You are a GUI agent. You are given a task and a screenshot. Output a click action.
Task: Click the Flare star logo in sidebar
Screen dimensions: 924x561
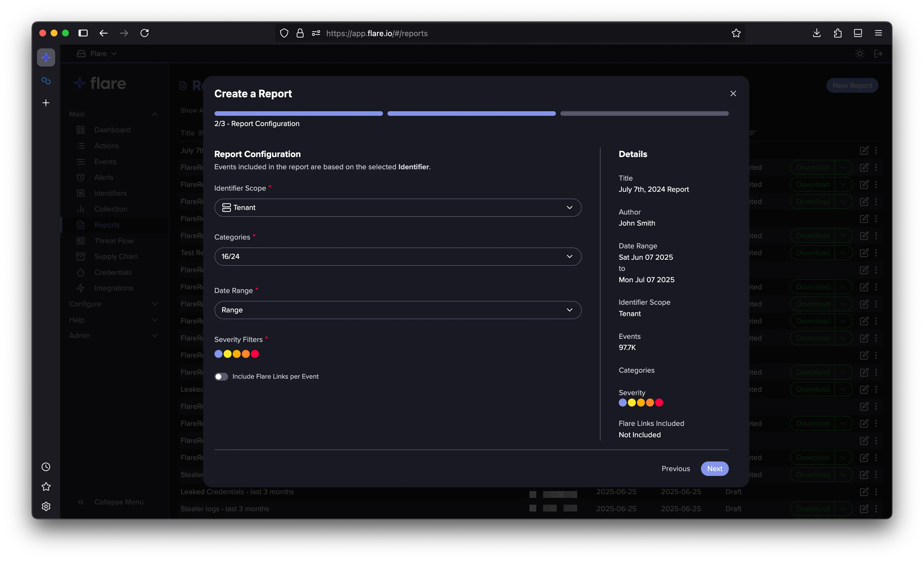point(46,57)
